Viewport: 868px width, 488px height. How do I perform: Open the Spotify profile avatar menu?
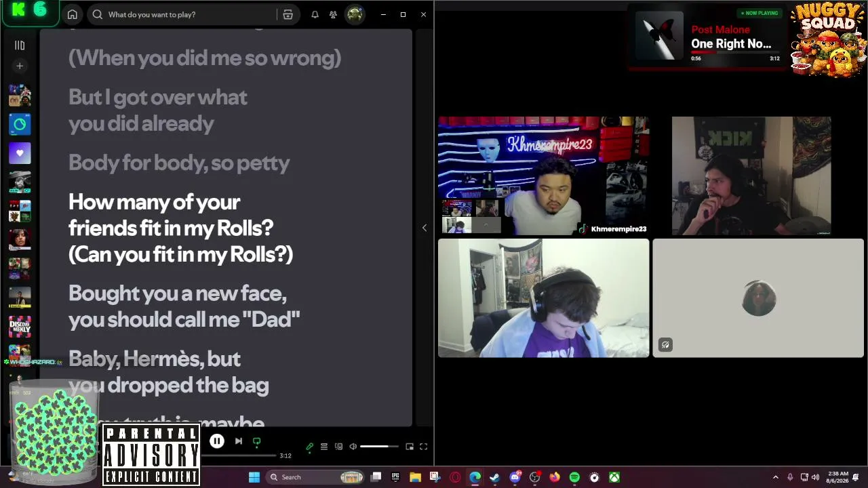[355, 14]
